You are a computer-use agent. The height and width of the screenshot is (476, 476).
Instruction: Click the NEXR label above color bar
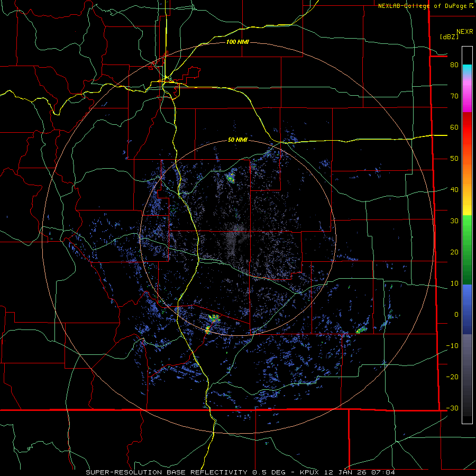click(464, 32)
